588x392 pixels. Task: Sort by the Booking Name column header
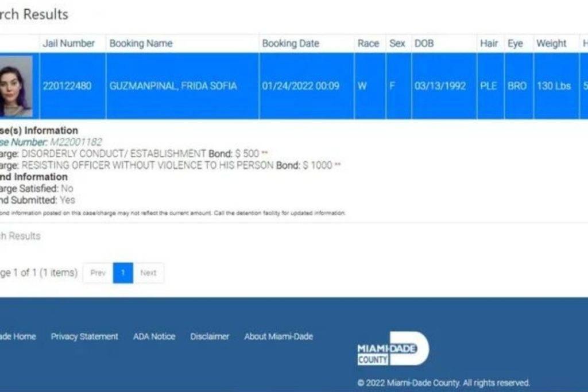coord(141,44)
